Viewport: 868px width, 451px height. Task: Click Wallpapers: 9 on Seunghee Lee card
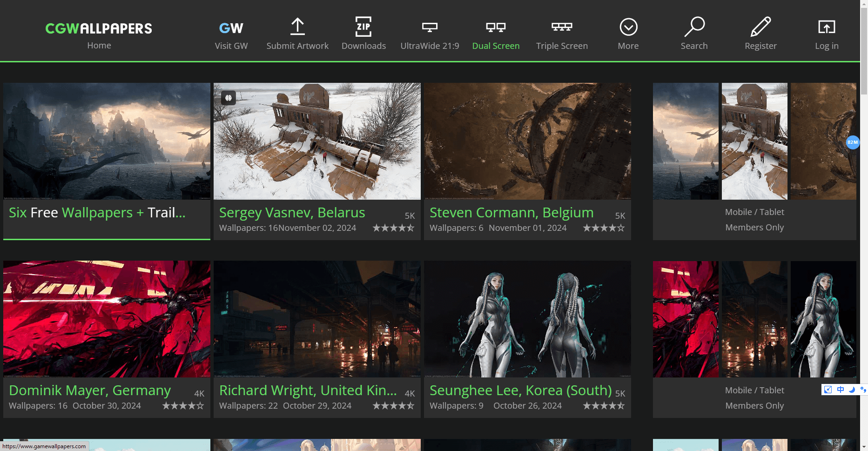[456, 405]
